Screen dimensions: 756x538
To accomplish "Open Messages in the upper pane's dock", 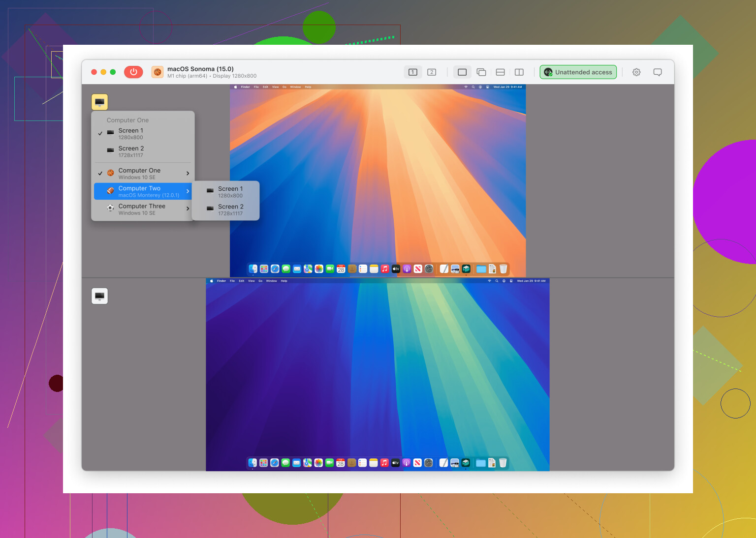I will click(x=286, y=269).
